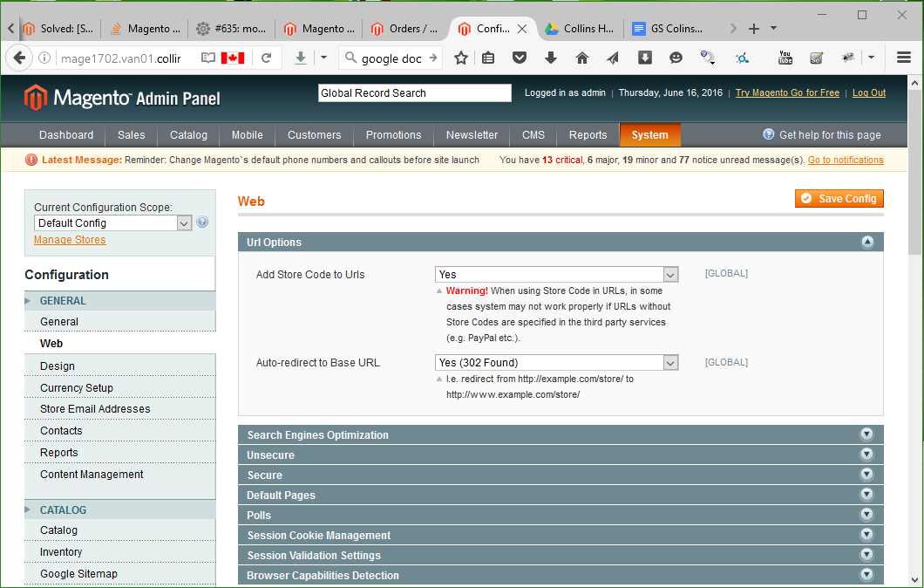This screenshot has width=924, height=588.
Task: Expand the Polls section
Action: coord(866,515)
